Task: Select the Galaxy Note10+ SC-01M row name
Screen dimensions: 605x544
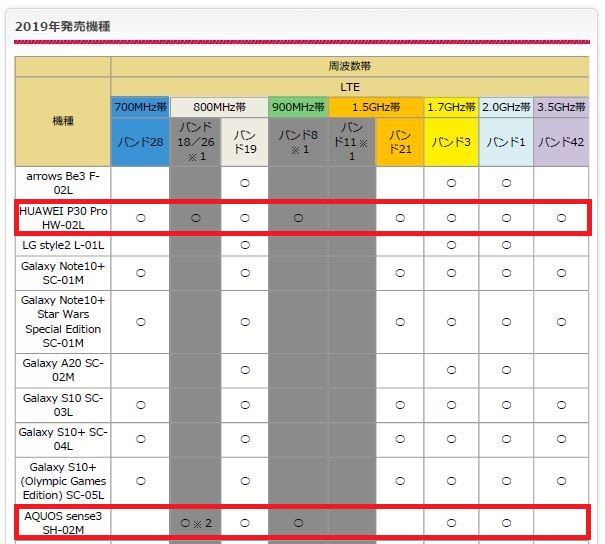Action: tap(63, 273)
